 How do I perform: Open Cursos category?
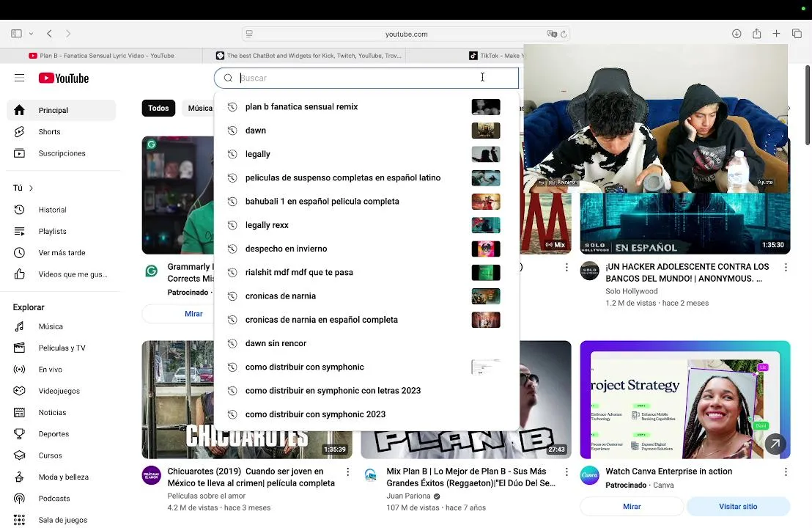pyautogui.click(x=61, y=455)
